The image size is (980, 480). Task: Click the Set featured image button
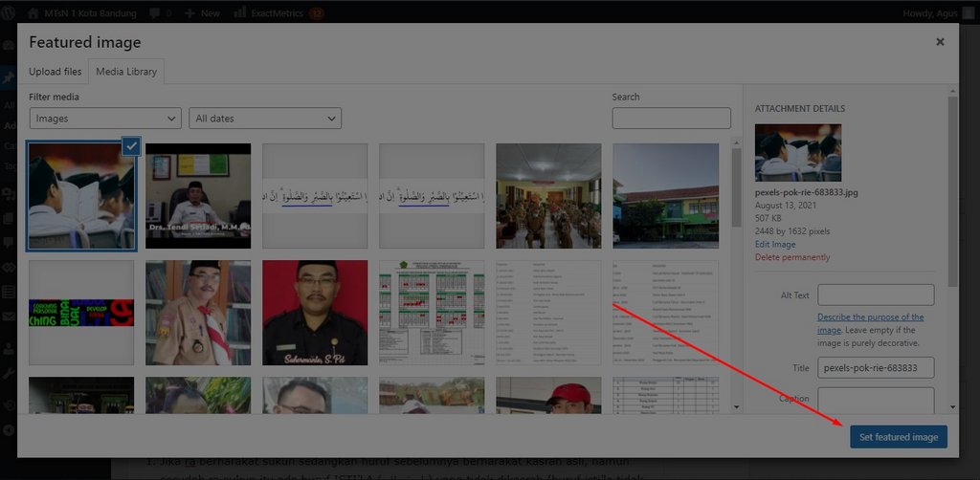(x=898, y=437)
